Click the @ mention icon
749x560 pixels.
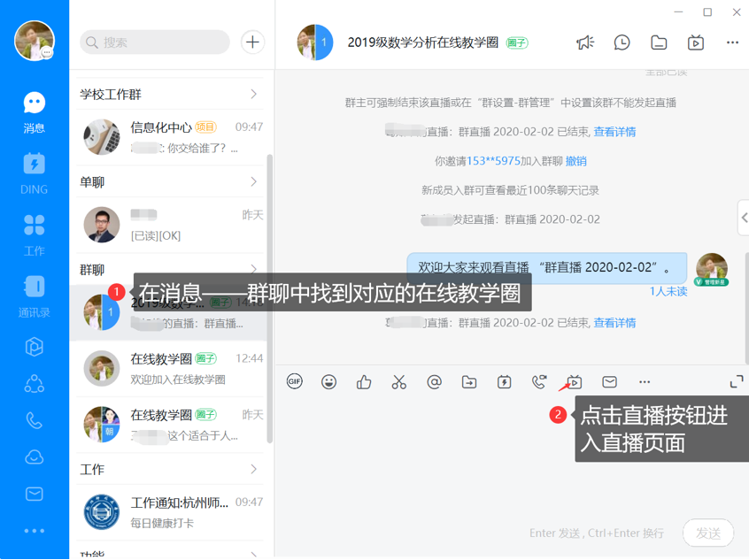pos(434,382)
